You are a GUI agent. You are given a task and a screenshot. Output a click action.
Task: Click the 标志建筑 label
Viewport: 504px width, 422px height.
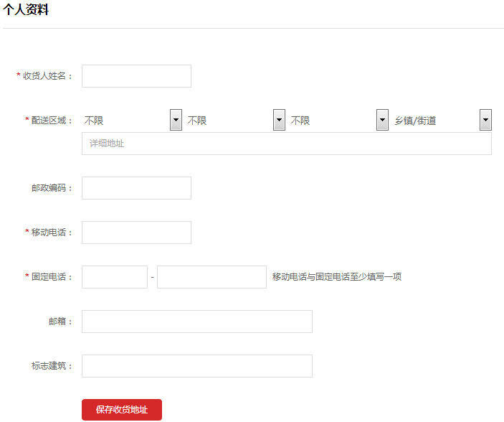pos(52,366)
